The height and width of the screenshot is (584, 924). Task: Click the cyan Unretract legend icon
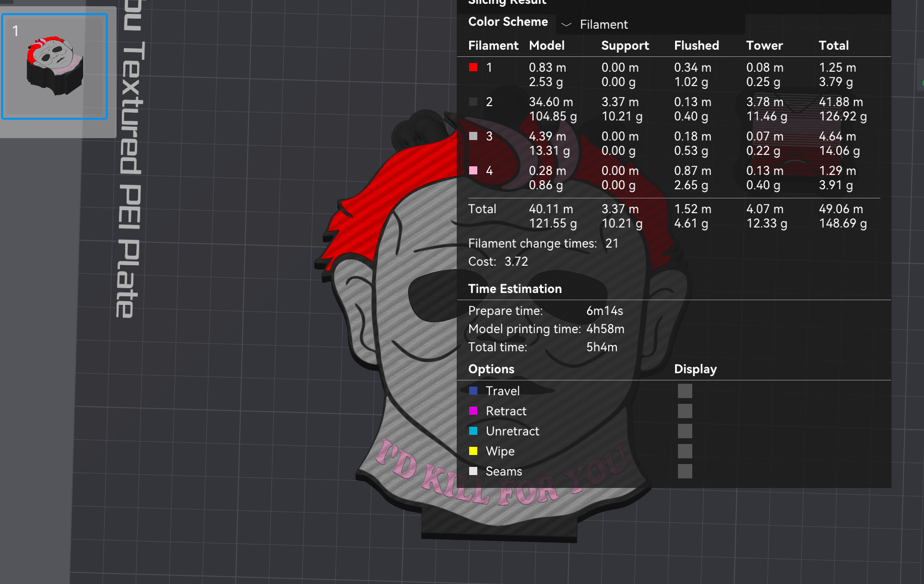[473, 431]
